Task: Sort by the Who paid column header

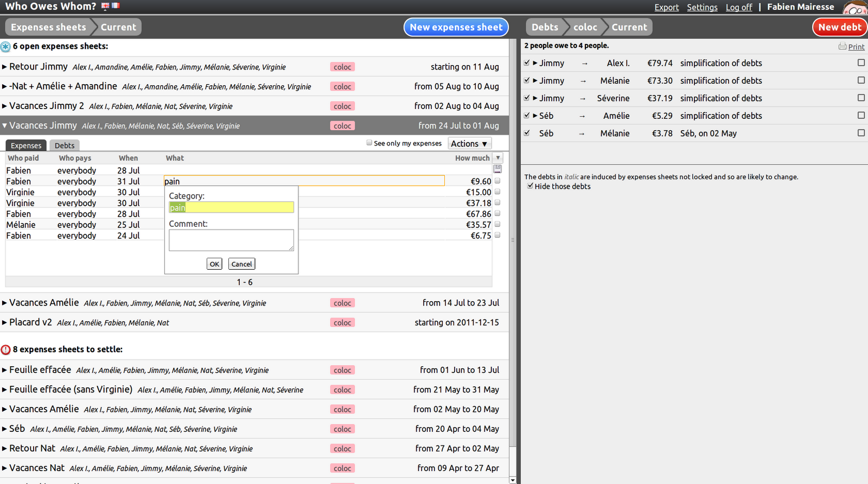Action: (23, 158)
